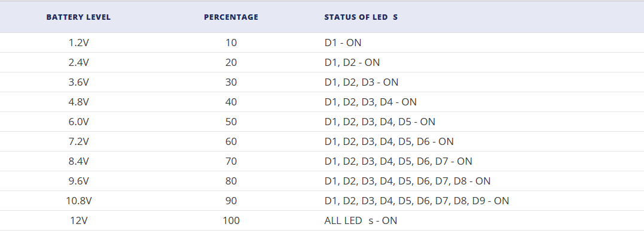The width and height of the screenshot is (644, 233).
Task: Click the BATTERY LEVEL column header
Action: click(x=78, y=17)
